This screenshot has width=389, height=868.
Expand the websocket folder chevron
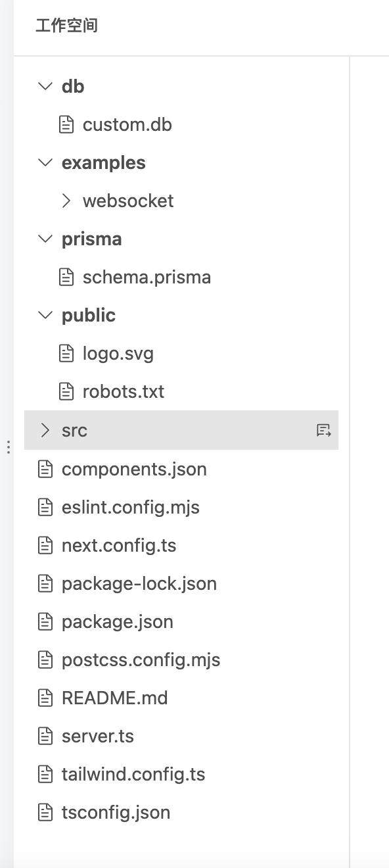[x=66, y=201]
